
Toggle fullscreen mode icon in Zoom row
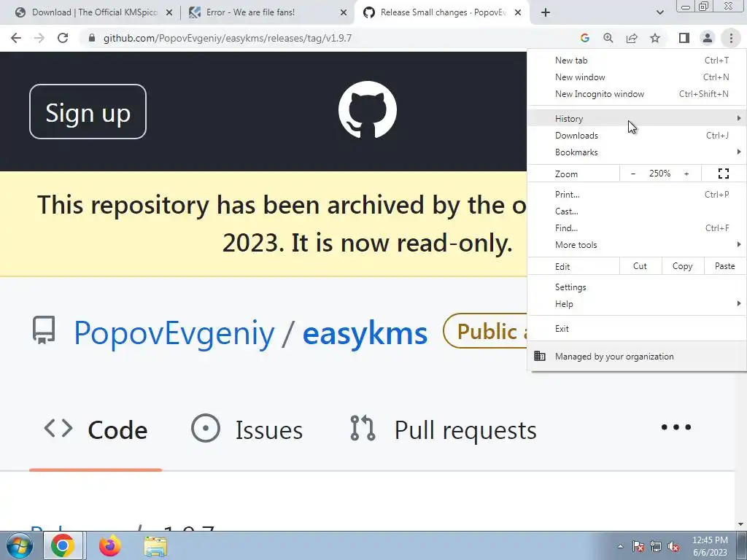(x=723, y=174)
